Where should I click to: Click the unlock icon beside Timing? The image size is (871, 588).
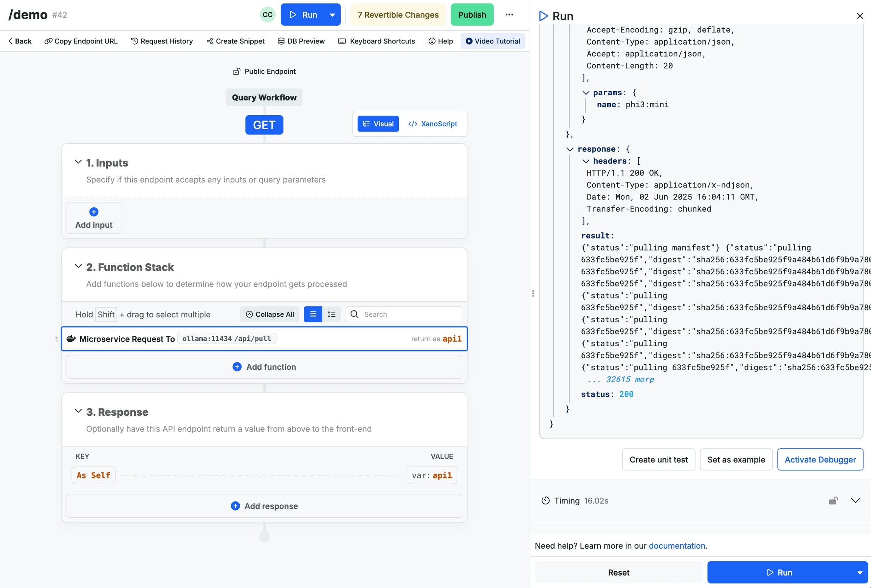point(833,501)
